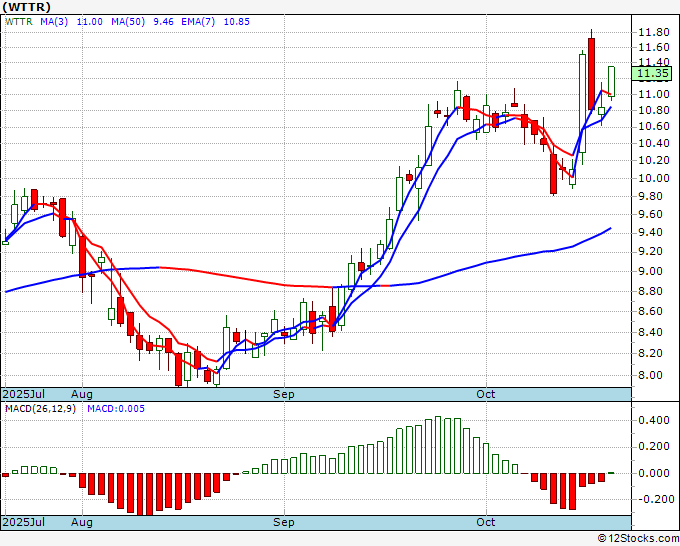Click the 2025Jul label below the MACD panel
The height and width of the screenshot is (546, 680).
click(23, 522)
